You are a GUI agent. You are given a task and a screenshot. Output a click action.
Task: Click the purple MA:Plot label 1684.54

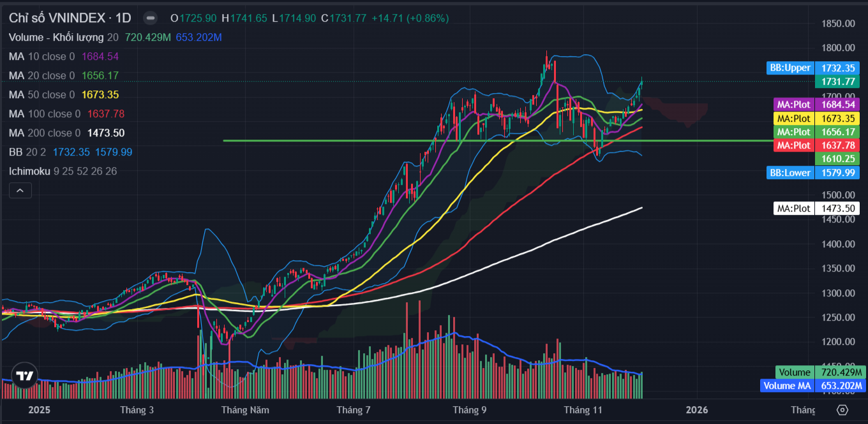coord(793,104)
